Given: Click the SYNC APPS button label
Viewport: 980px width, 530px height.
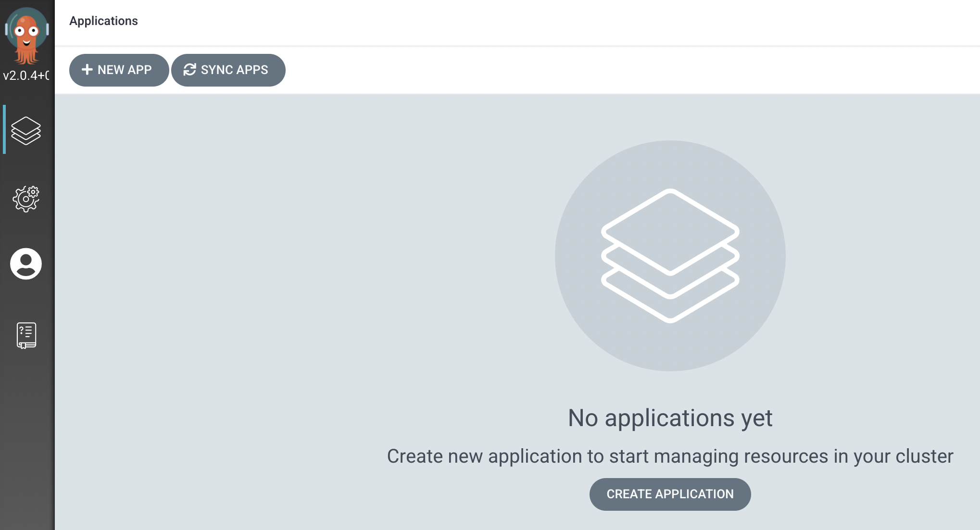Looking at the screenshot, I should 234,70.
